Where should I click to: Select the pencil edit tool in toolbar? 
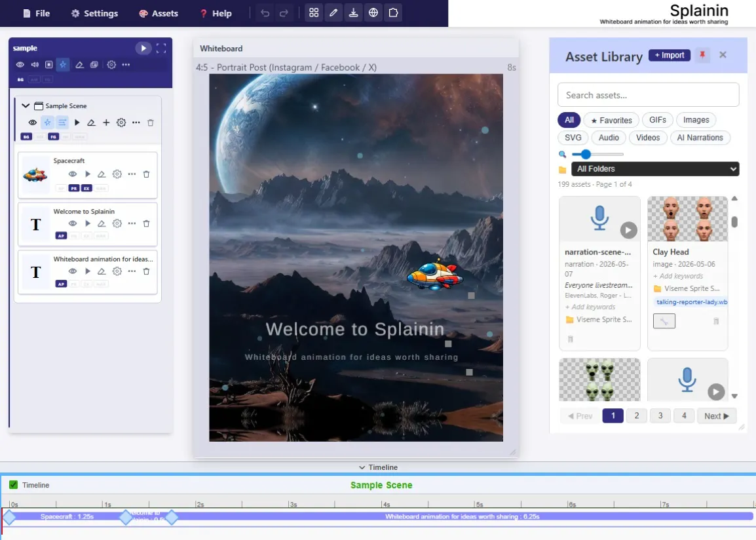(x=333, y=13)
